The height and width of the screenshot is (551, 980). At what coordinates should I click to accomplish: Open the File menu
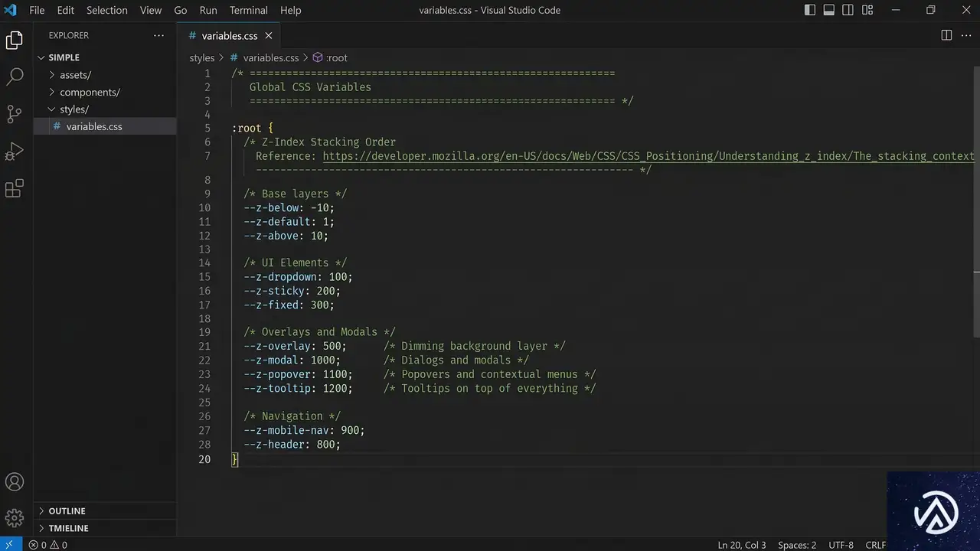(x=37, y=10)
